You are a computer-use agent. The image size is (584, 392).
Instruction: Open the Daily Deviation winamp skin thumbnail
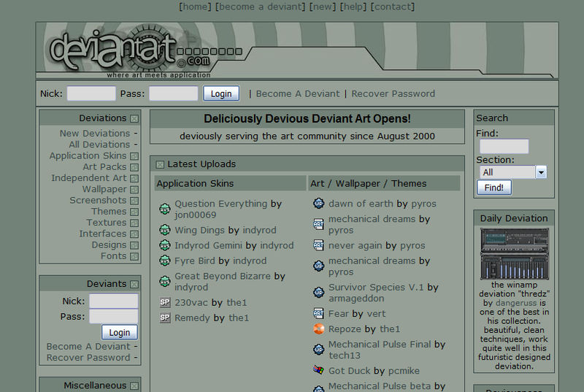tap(515, 254)
